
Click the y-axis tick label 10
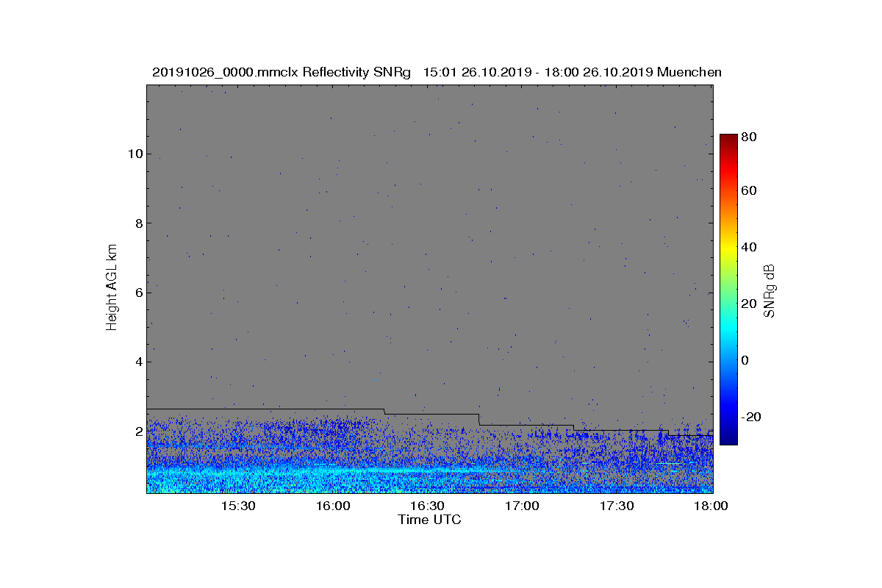click(x=135, y=154)
